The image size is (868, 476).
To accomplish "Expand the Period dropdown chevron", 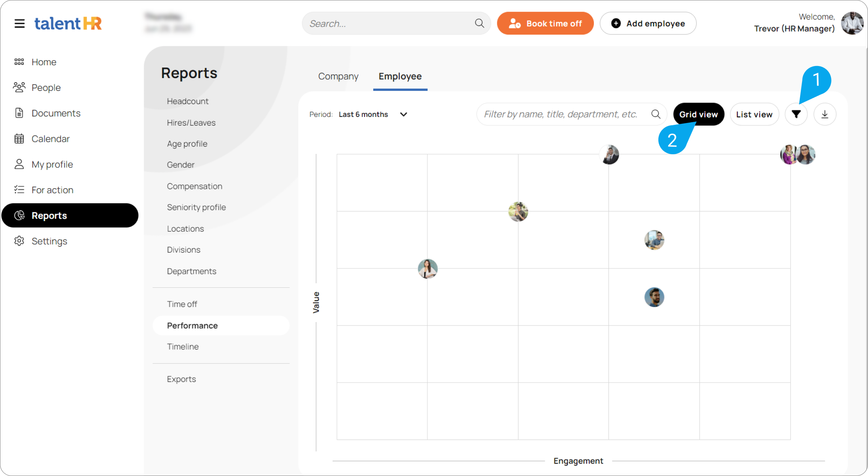I will click(403, 114).
